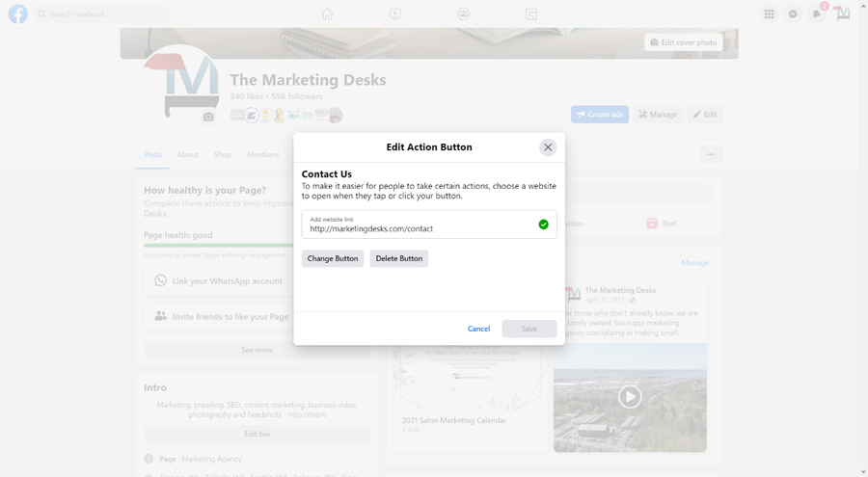Click the Change Button option
Screen dimensions: 868x477
point(333,258)
